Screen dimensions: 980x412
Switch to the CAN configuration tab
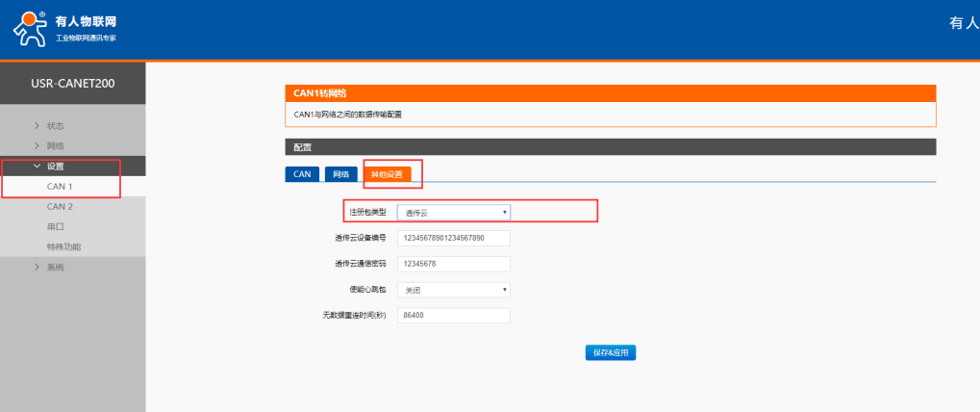302,174
